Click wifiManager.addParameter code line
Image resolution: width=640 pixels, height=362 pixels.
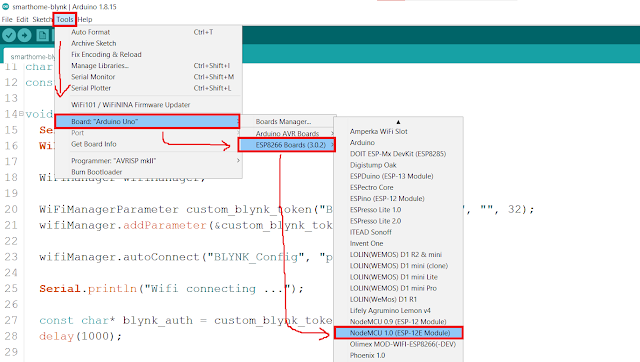click(186, 225)
